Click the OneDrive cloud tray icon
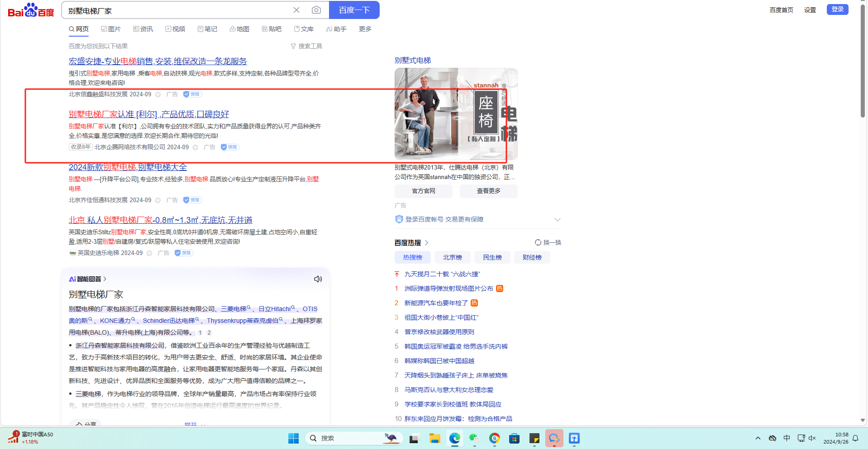The image size is (868, 449). (x=773, y=438)
